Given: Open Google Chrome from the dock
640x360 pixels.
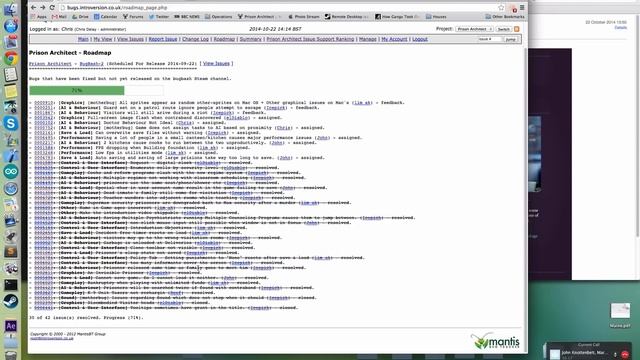Looking at the screenshot, I should [11, 58].
